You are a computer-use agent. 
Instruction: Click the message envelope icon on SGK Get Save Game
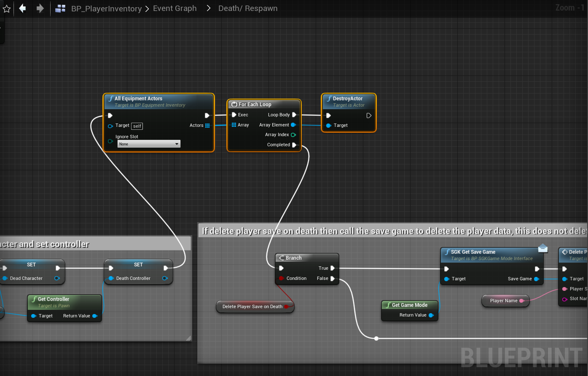pyautogui.click(x=543, y=248)
